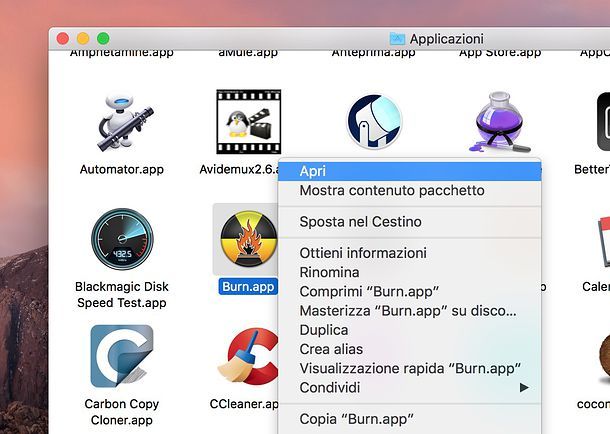Click the Blackmagic Disk Speed Test.app label
Viewport: 610px width, 434px height.
click(x=122, y=295)
